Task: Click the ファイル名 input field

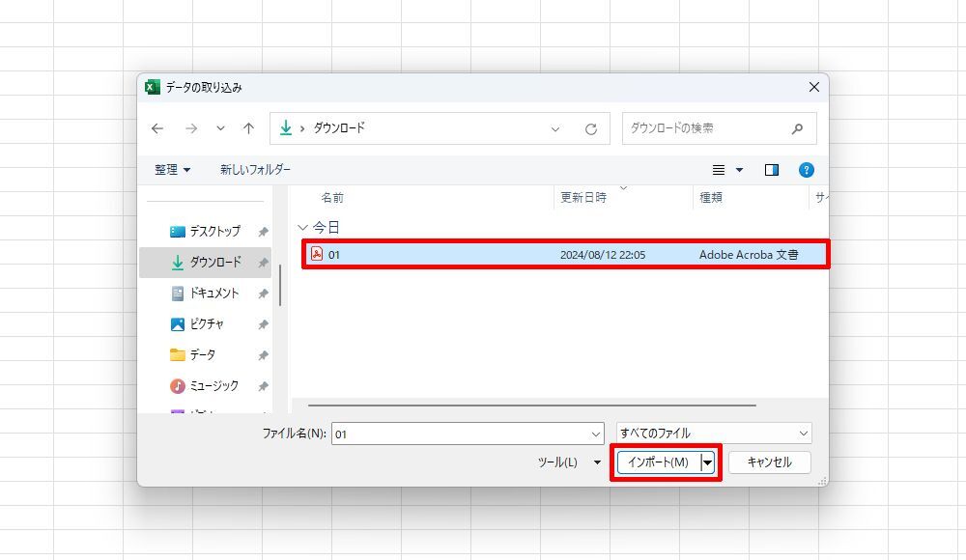Action: (464, 434)
